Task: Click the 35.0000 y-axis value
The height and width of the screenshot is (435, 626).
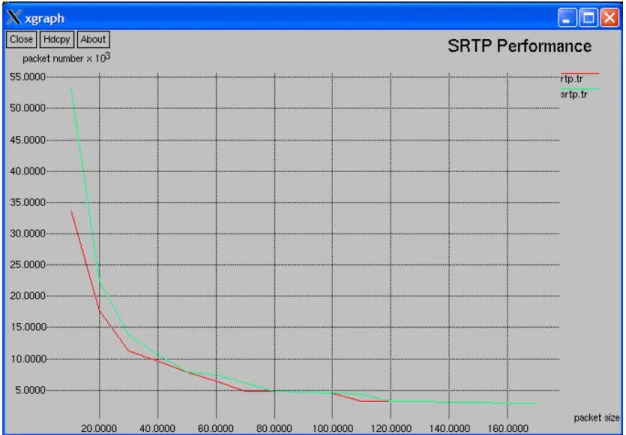Action: pos(28,202)
